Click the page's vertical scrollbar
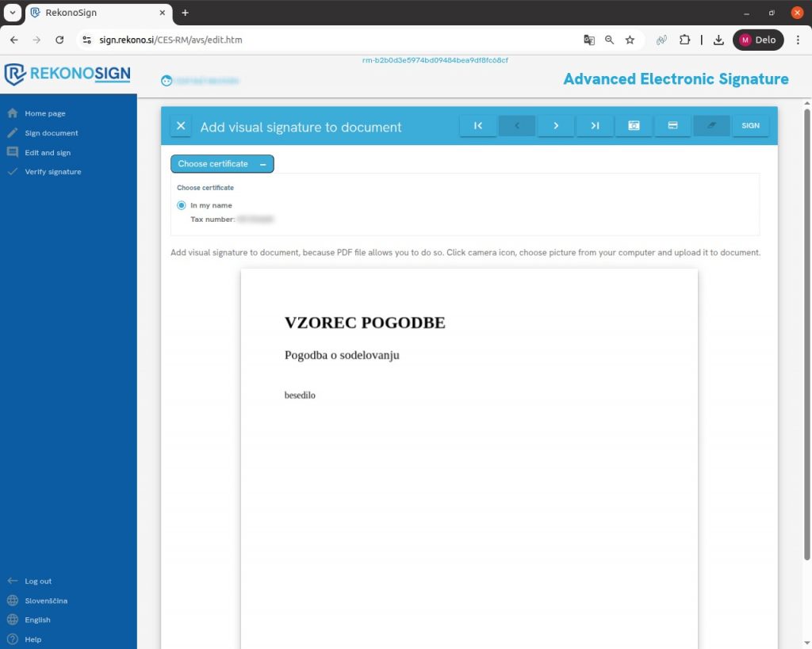This screenshot has height=649, width=812. 807,333
